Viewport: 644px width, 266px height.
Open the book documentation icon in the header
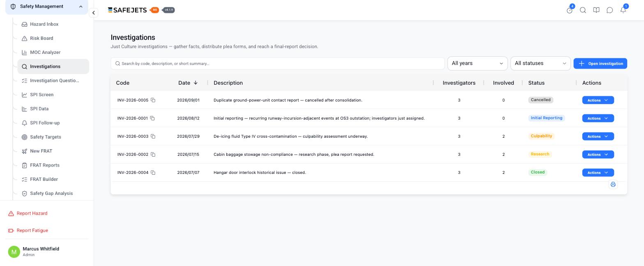[596, 10]
